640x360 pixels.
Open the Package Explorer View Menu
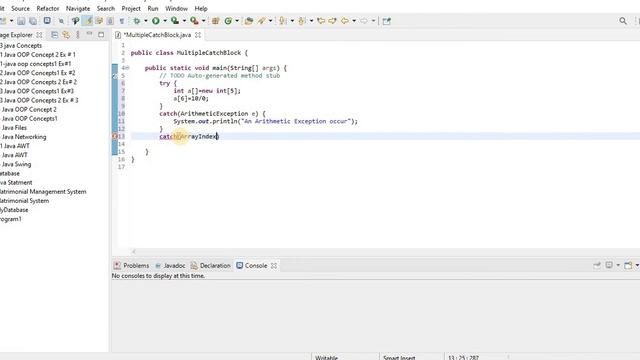pyautogui.click(x=78, y=35)
